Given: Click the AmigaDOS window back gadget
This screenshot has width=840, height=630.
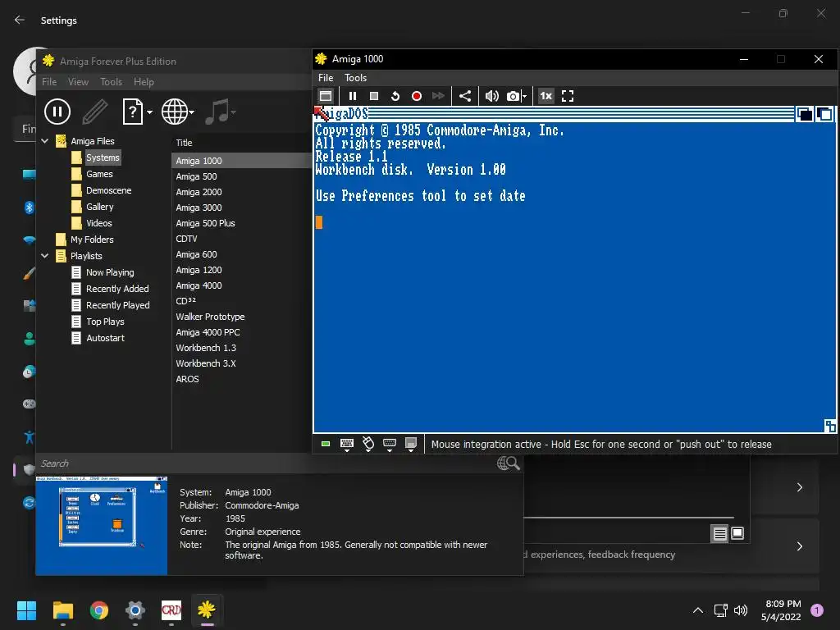Looking at the screenshot, I should 805,114.
